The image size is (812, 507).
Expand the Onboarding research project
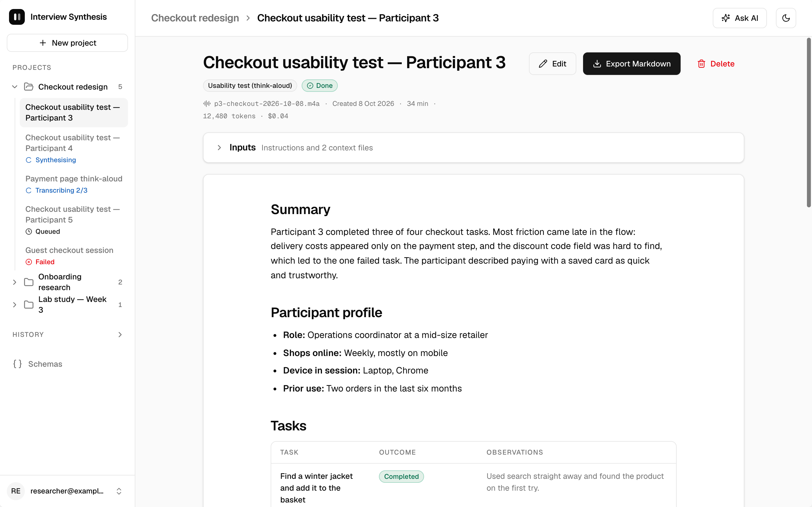point(14,282)
